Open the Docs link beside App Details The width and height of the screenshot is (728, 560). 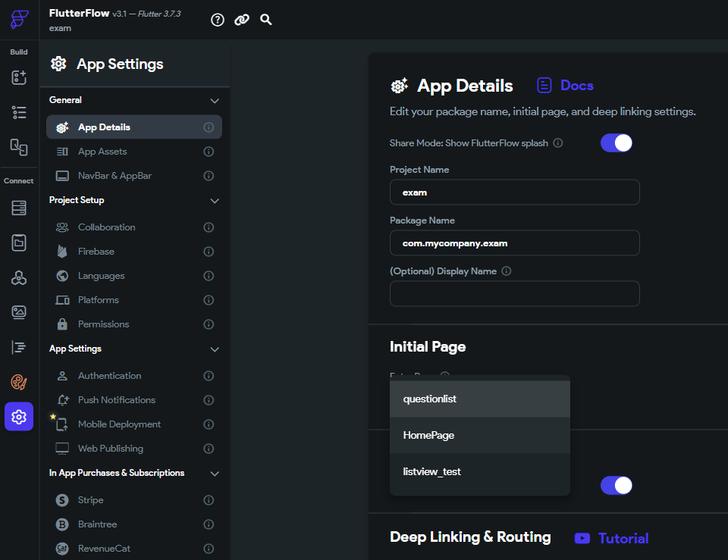coord(565,86)
